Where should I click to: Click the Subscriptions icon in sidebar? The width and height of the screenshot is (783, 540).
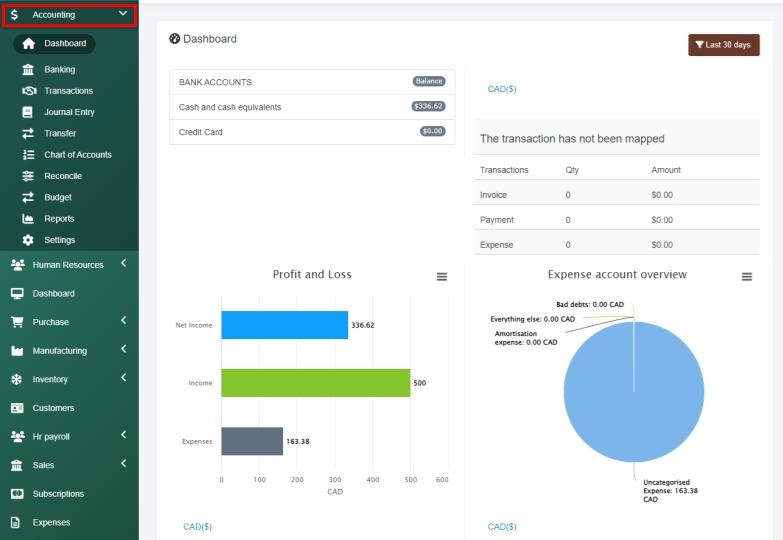pos(17,494)
